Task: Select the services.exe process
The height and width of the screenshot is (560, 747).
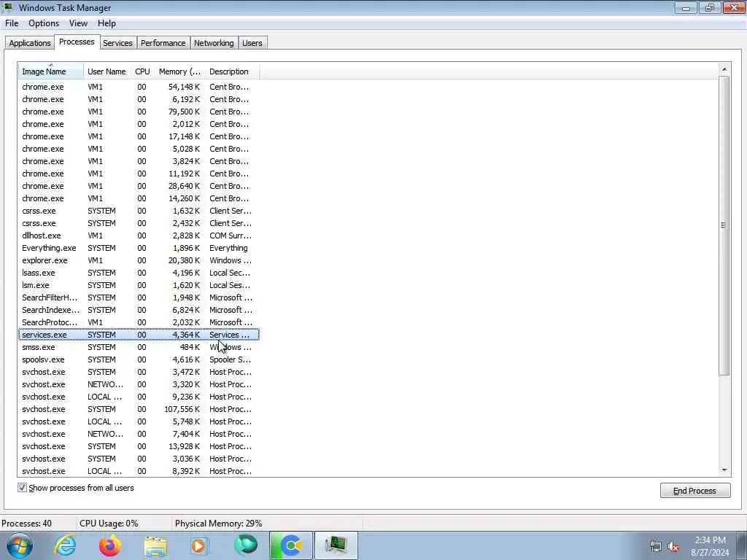Action: (x=139, y=334)
